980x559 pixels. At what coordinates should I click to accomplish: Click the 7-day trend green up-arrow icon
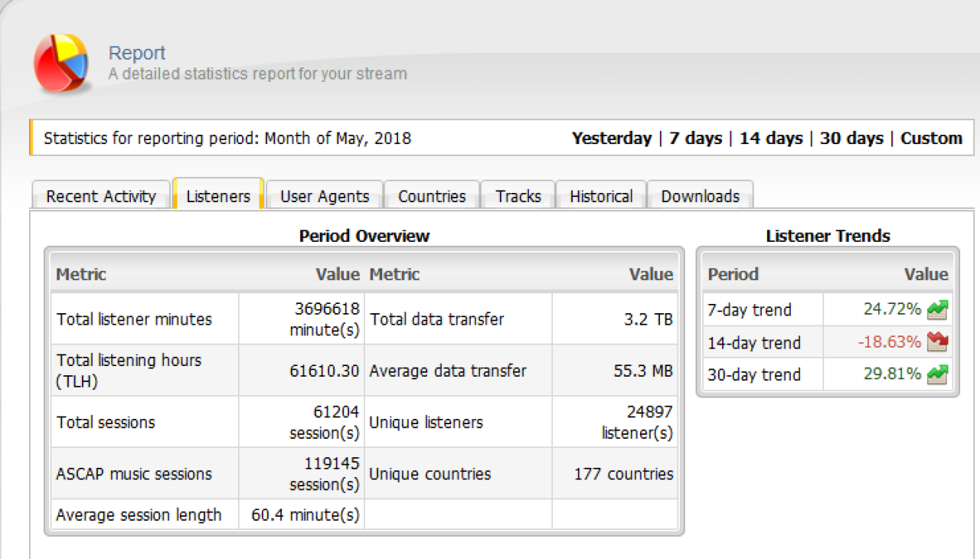[937, 310]
